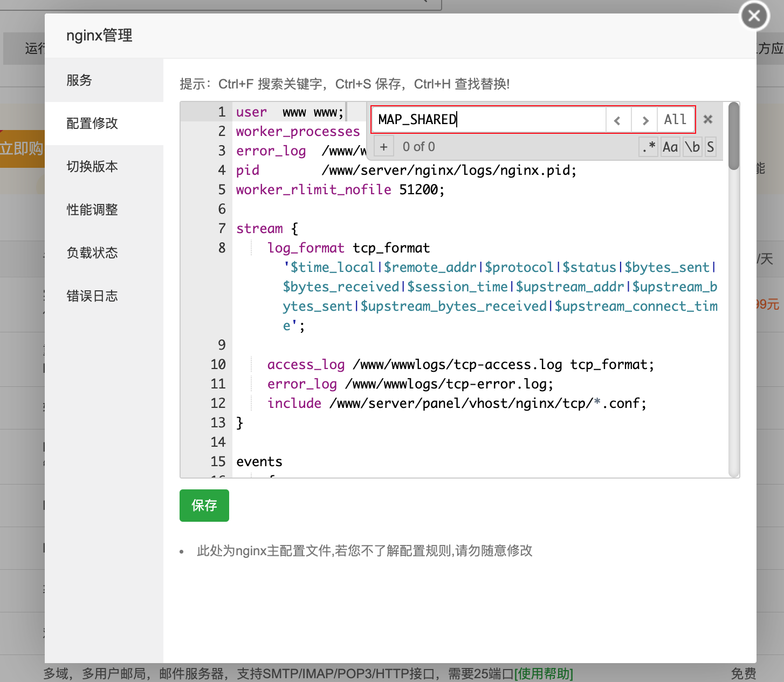784x682 pixels.
Task: Open 使用帮助 link in background page
Action: click(544, 673)
